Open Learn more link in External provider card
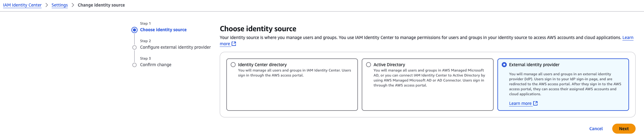This screenshot has height=138, width=644. tap(520, 103)
